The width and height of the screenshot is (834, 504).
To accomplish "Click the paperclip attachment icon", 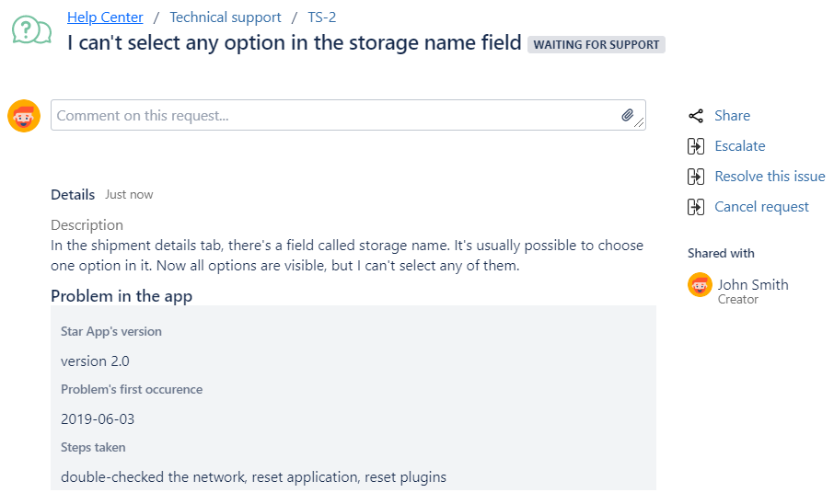I will coord(627,115).
